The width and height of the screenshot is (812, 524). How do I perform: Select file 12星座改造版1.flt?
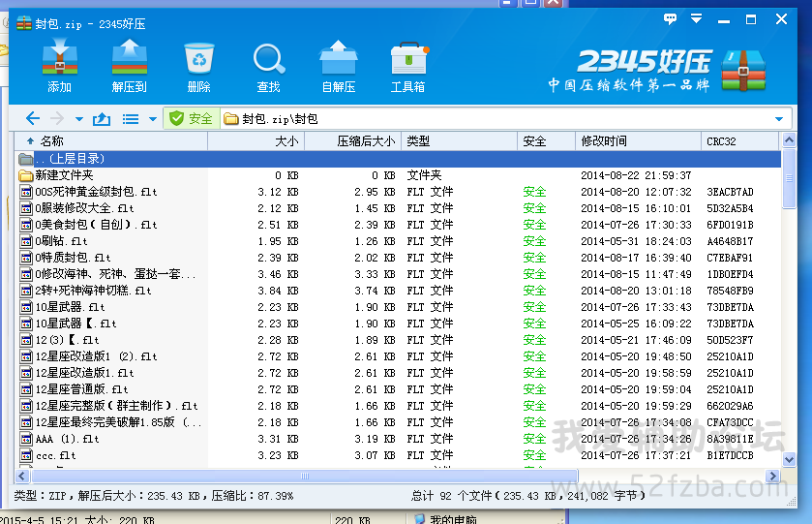[398, 373]
